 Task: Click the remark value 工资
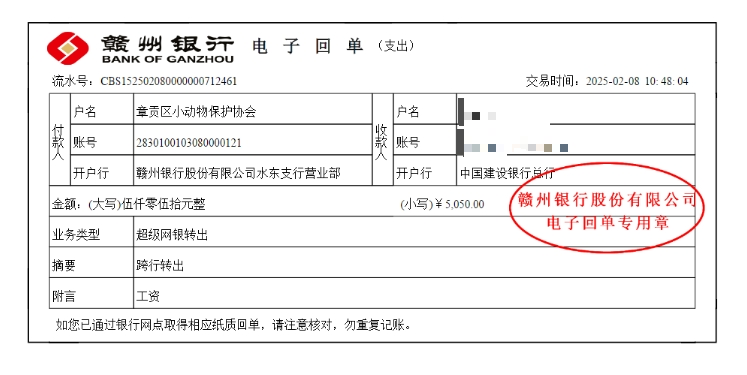[x=148, y=296]
